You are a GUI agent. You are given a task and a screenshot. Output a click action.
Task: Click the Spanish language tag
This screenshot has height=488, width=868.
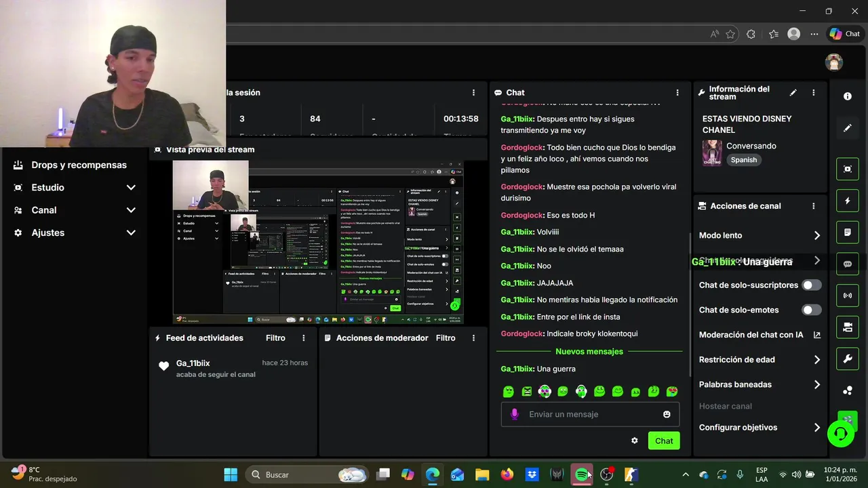(x=744, y=160)
